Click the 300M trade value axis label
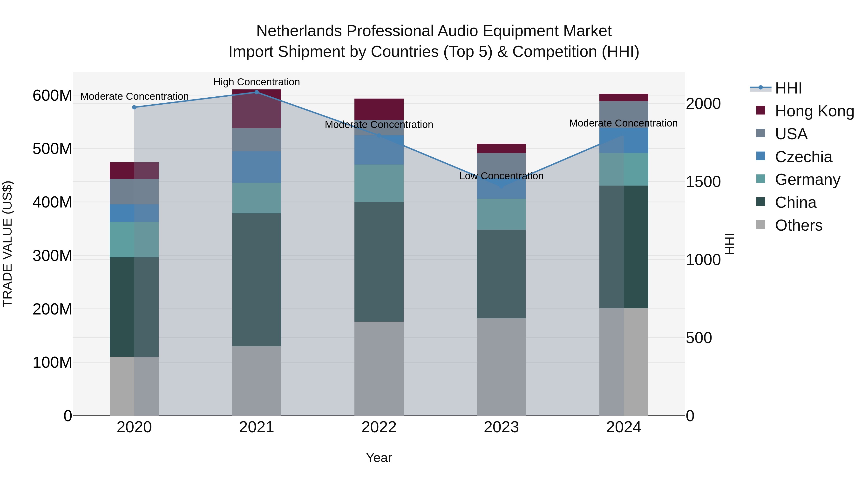Viewport: 868px width, 488px height. pos(52,256)
